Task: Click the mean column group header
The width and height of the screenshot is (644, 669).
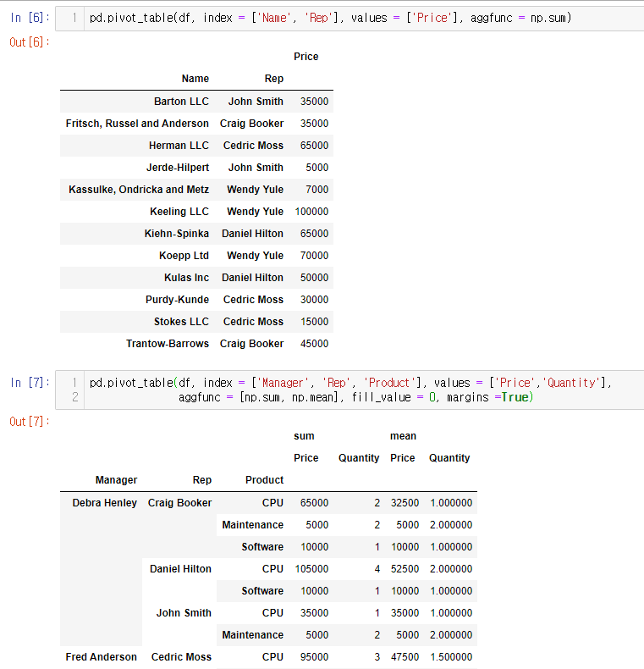Action: [x=403, y=436]
